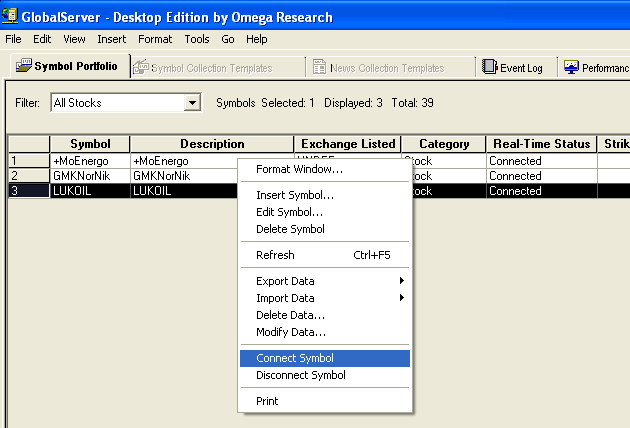Expand the Import Data submenu
This screenshot has width=630, height=428.
pos(325,298)
